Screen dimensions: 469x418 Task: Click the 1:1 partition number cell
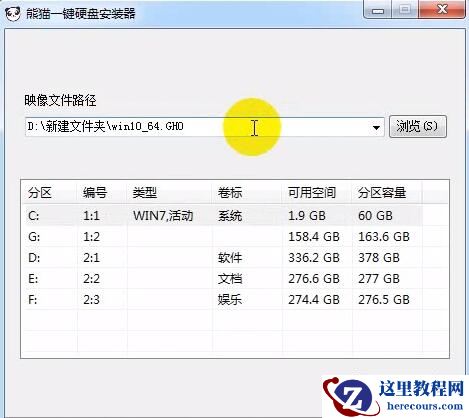click(91, 216)
